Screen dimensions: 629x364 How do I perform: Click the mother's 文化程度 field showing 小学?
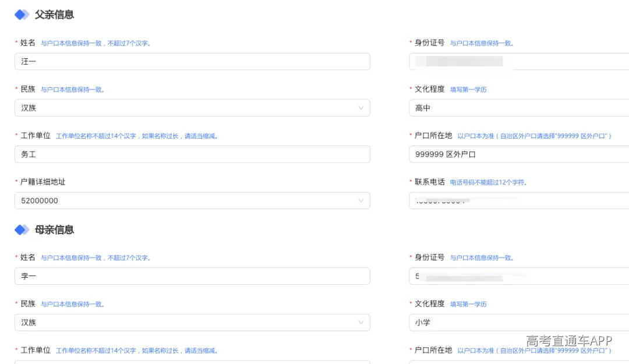click(x=519, y=323)
